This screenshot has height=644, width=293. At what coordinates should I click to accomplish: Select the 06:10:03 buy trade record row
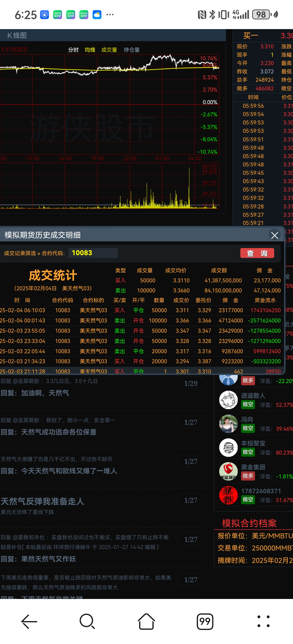140,310
